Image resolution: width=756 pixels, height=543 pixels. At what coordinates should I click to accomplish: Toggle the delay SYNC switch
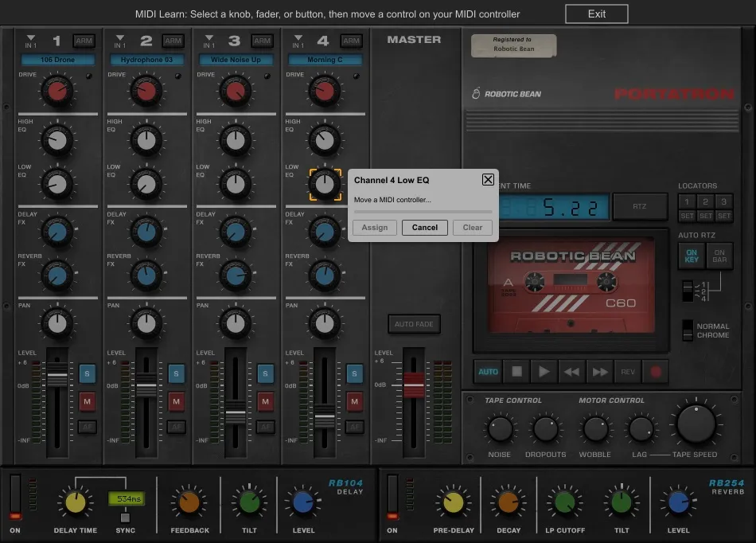coord(125,518)
